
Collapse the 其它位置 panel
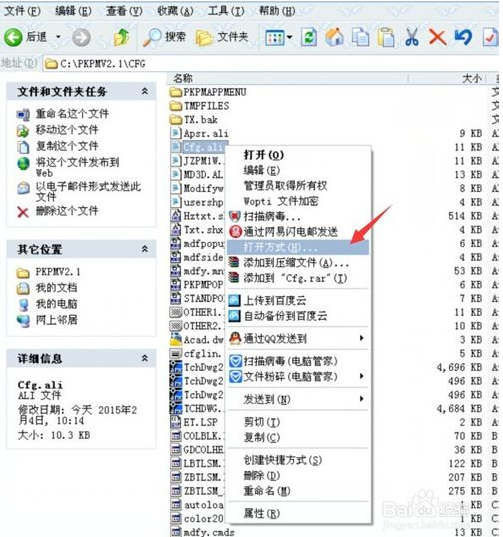click(145, 249)
